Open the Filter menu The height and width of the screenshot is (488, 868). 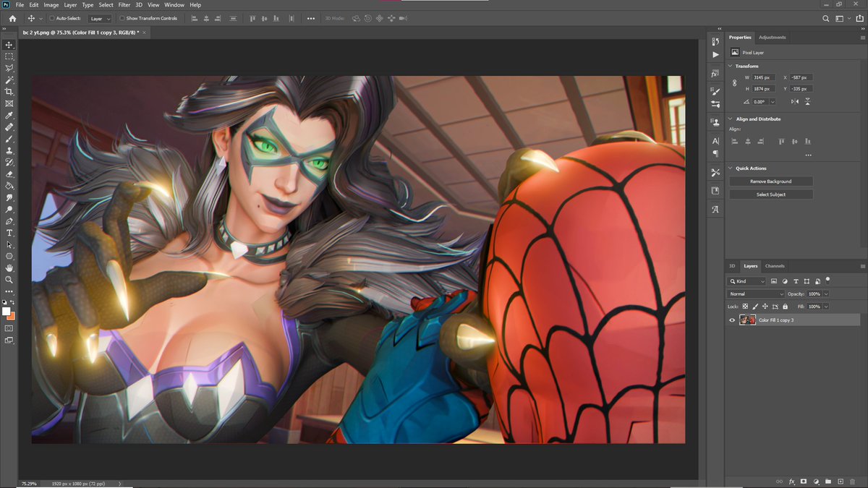click(x=124, y=5)
